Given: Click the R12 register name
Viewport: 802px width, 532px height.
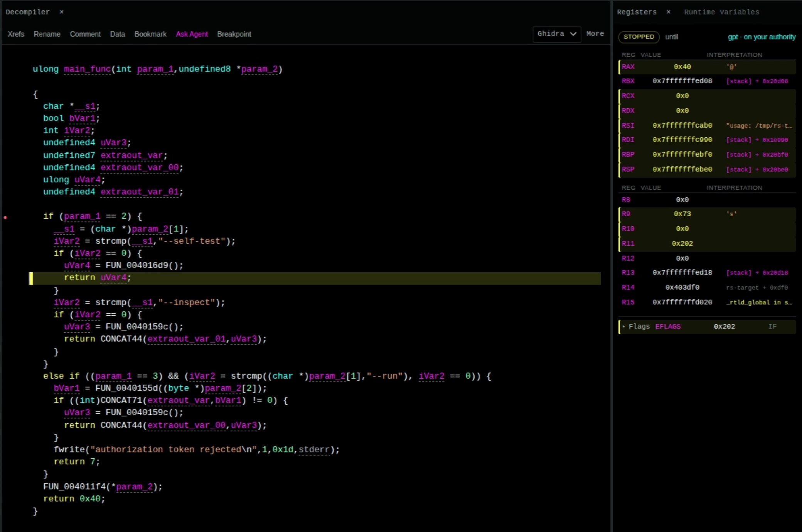Looking at the screenshot, I should click(628, 258).
